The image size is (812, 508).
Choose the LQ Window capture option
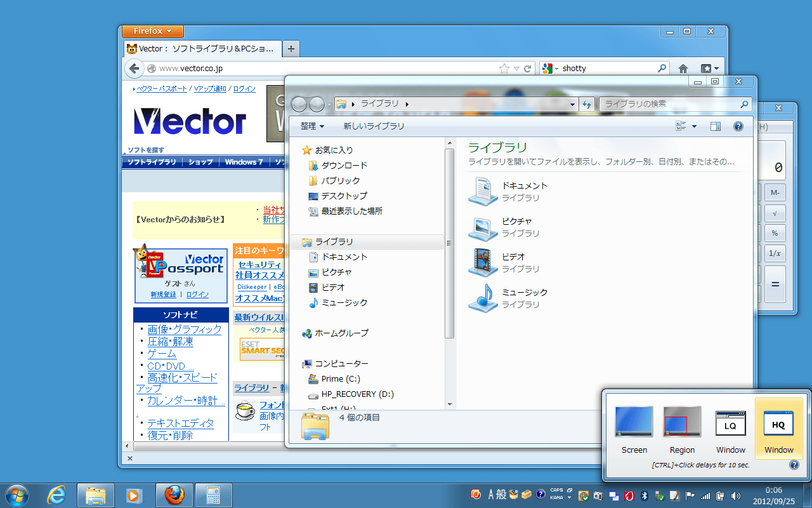coord(731,431)
